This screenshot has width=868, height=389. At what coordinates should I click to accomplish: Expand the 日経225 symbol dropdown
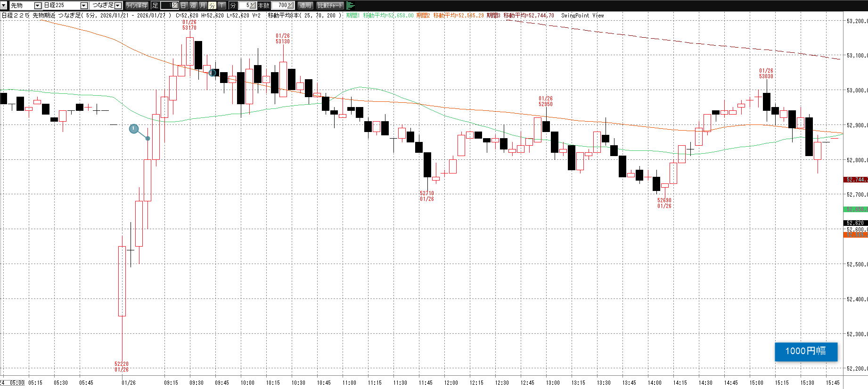(x=84, y=5)
